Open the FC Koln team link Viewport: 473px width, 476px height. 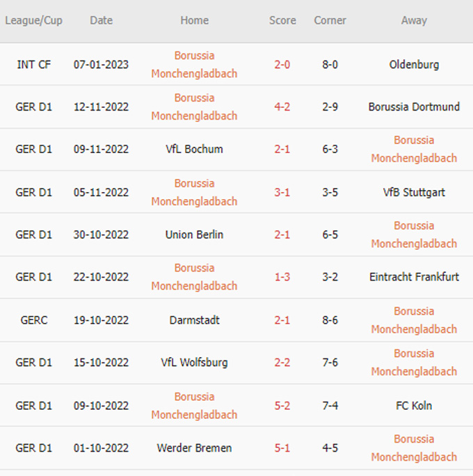click(414, 406)
